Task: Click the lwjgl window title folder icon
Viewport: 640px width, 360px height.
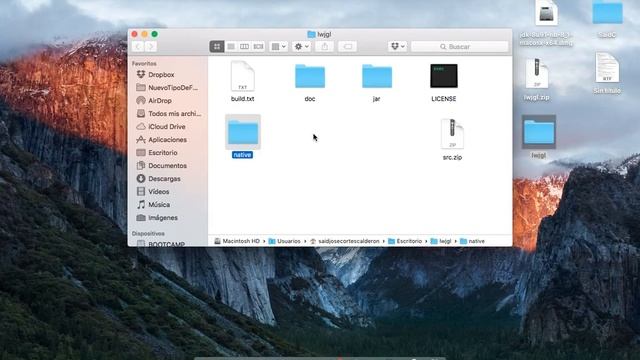Action: click(311, 34)
